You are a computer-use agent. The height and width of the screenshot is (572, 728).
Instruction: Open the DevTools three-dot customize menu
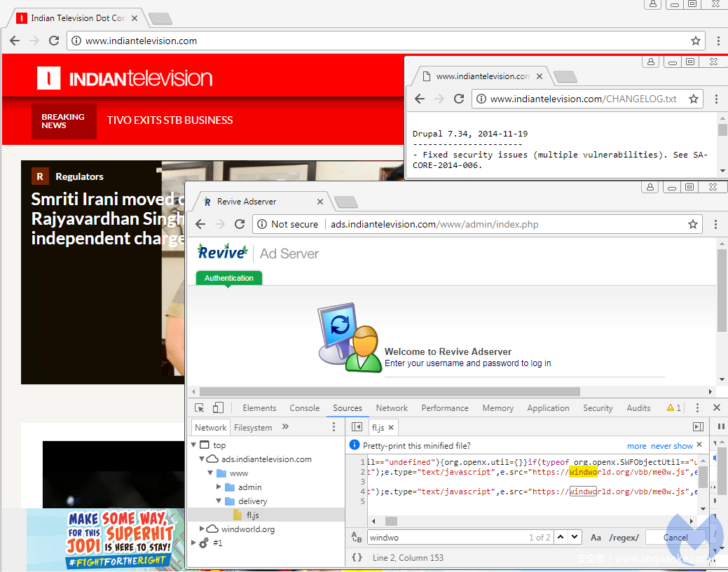pos(698,408)
